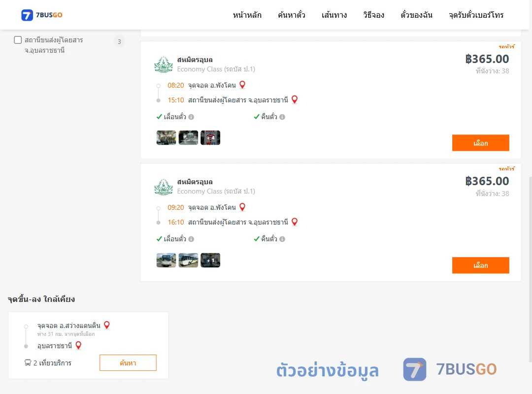Go to ค้นหาตั๋ว in the navigation
Screen dimensions: 532x394
pos(292,15)
